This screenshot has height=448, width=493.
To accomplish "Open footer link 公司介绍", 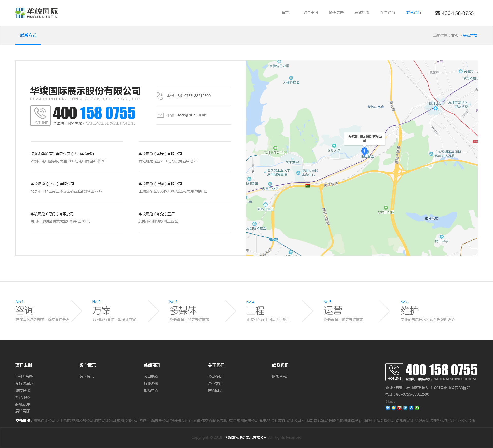I will (215, 377).
